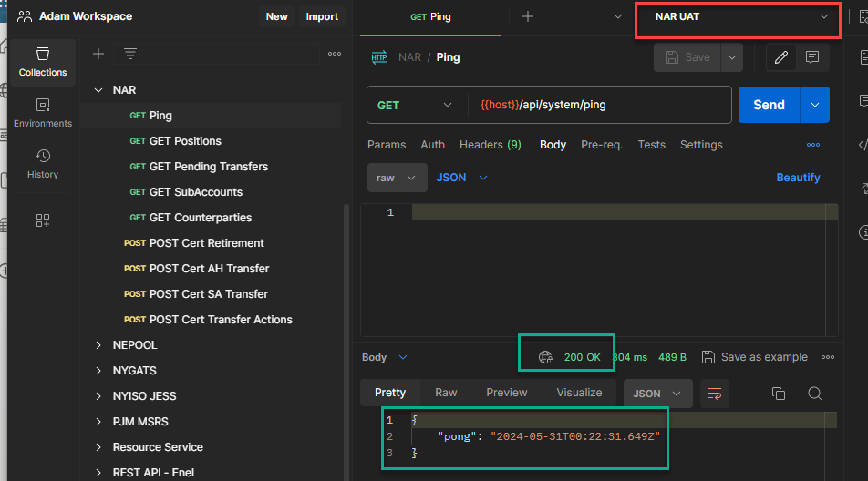Collapse the NAR collection
The height and width of the screenshot is (481, 868).
click(x=98, y=89)
